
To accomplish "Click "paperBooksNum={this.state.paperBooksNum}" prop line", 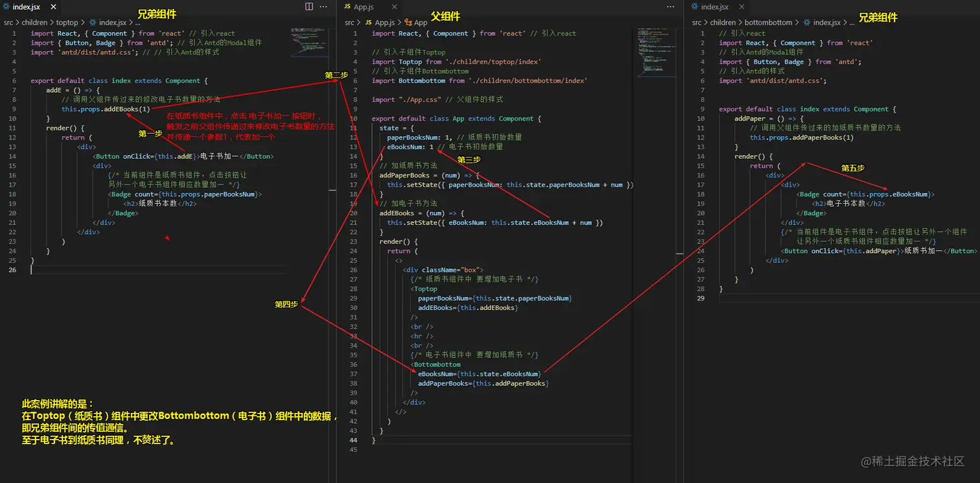I will pyautogui.click(x=495, y=298).
